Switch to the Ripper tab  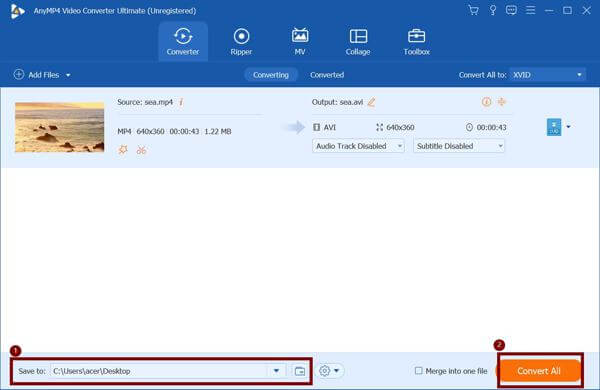click(x=241, y=42)
